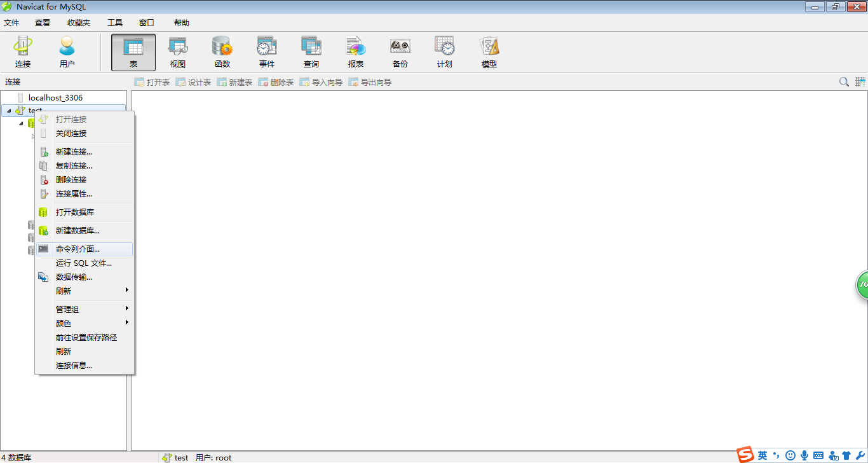Click the Sogou microphone voice input icon
Screen dimensions: 868x463
click(804, 455)
